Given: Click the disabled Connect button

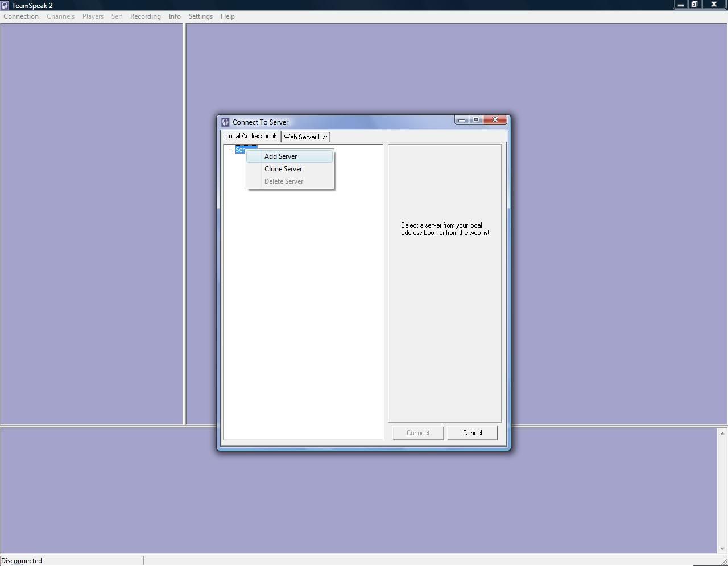Looking at the screenshot, I should (418, 433).
